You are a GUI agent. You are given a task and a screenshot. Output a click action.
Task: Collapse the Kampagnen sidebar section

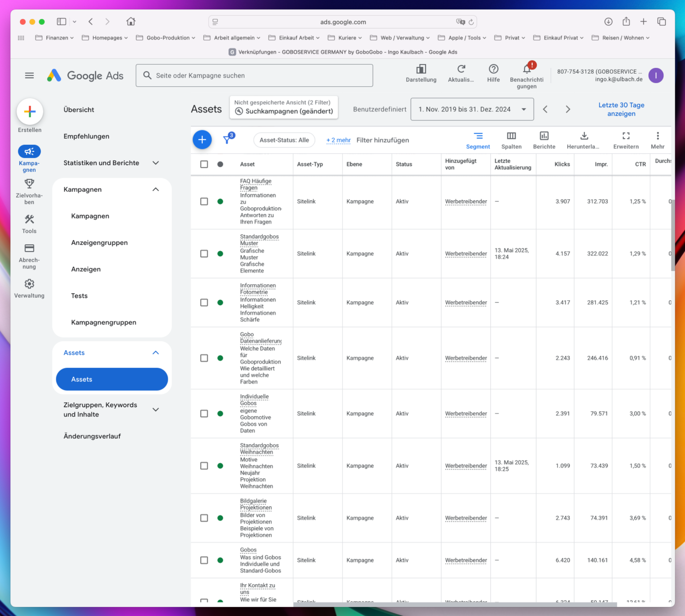(155, 189)
